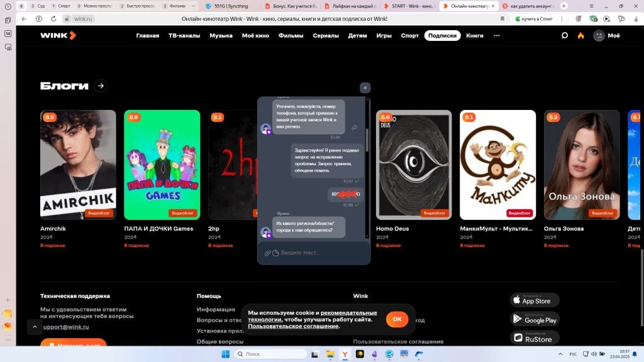644x362 pixels.
Task: Open Информация link under Помощь
Action: pyautogui.click(x=216, y=309)
